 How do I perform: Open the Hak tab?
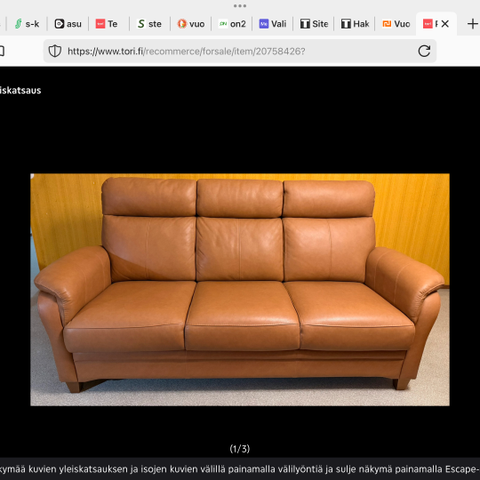tap(355, 24)
